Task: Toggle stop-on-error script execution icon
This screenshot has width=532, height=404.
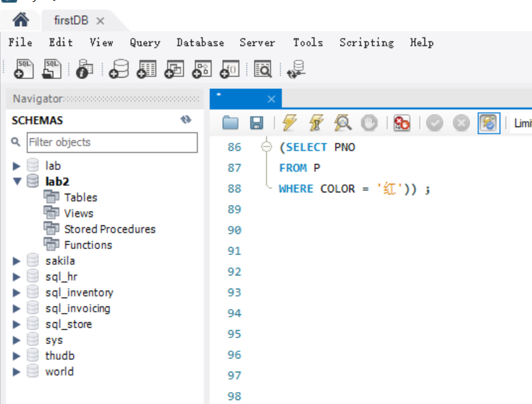Action: (x=401, y=123)
